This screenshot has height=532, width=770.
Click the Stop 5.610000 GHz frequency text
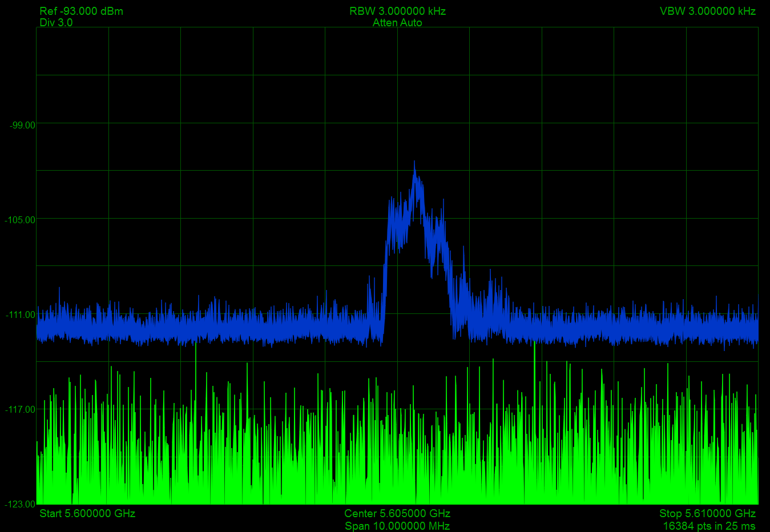pyautogui.click(x=707, y=513)
